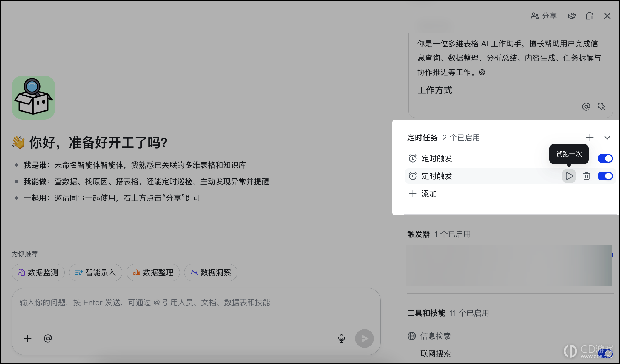Click the 分享 share button
Image resolution: width=620 pixels, height=364 pixels.
point(544,16)
